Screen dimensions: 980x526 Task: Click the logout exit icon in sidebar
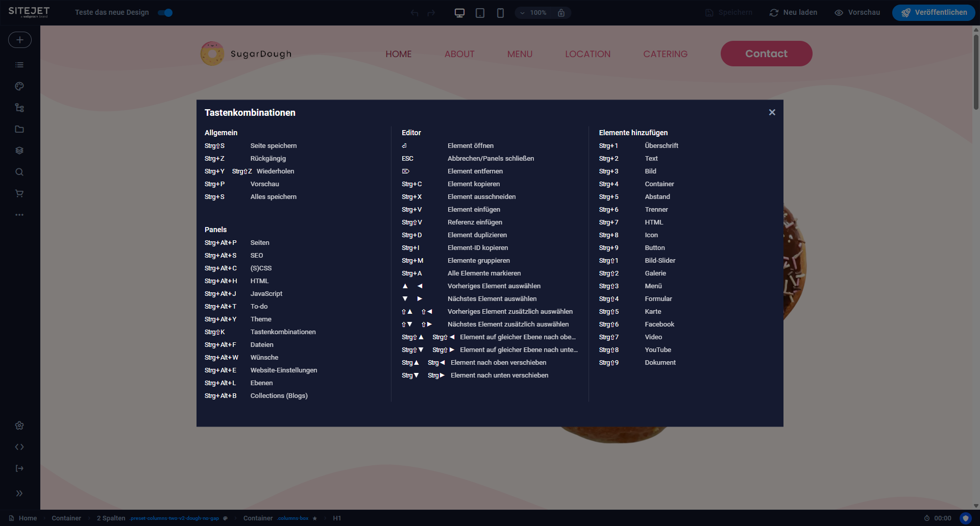(19, 468)
